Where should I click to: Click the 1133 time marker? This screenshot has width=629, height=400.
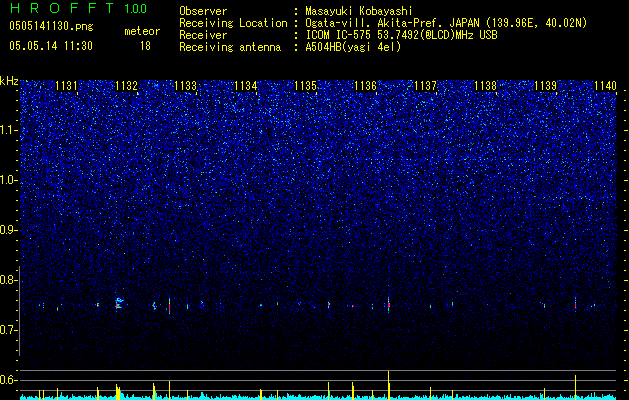(x=186, y=86)
